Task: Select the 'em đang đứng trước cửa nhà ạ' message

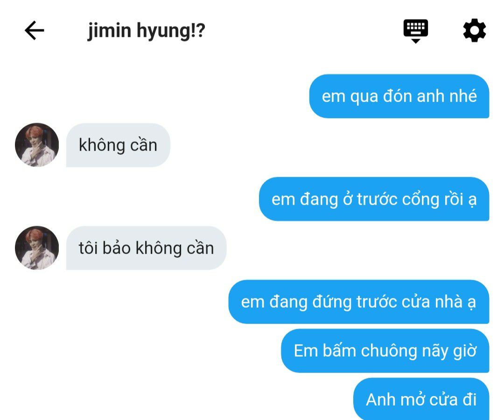Action: [x=359, y=302]
